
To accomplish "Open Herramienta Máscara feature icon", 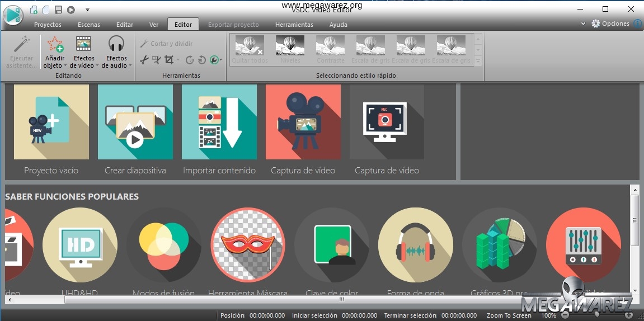I will click(x=248, y=245).
